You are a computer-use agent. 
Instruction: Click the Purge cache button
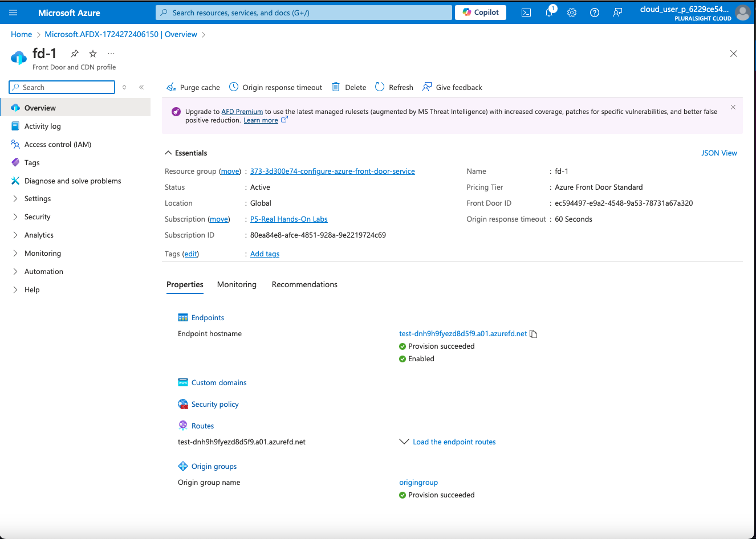click(x=193, y=87)
